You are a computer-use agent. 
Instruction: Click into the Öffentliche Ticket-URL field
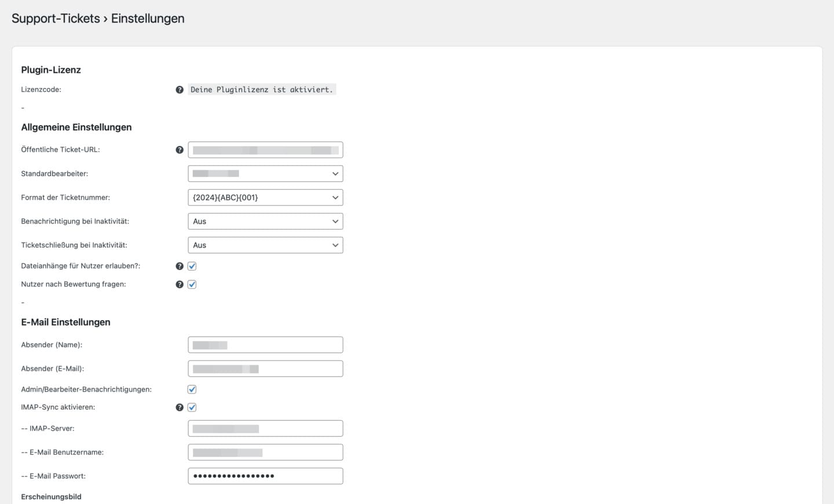pos(265,150)
